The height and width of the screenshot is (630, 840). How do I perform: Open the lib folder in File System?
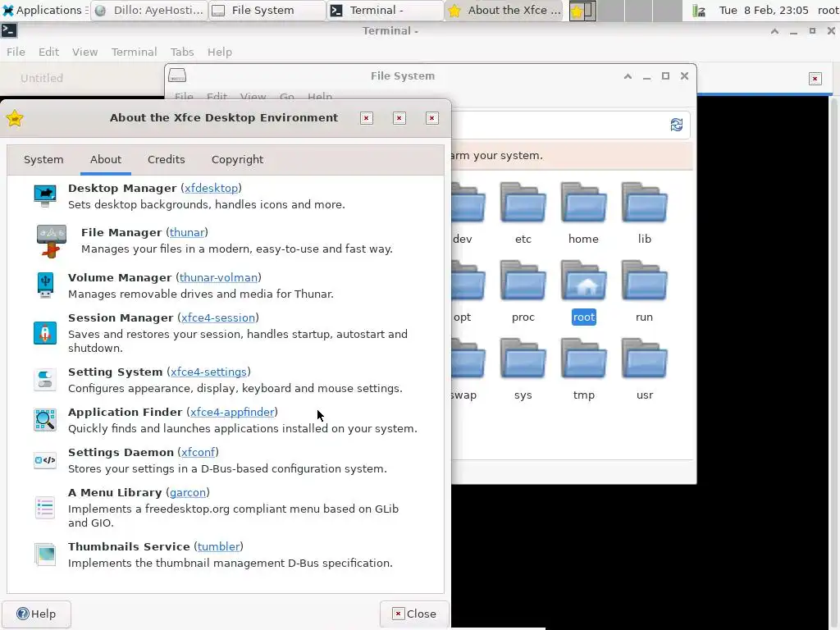644,203
